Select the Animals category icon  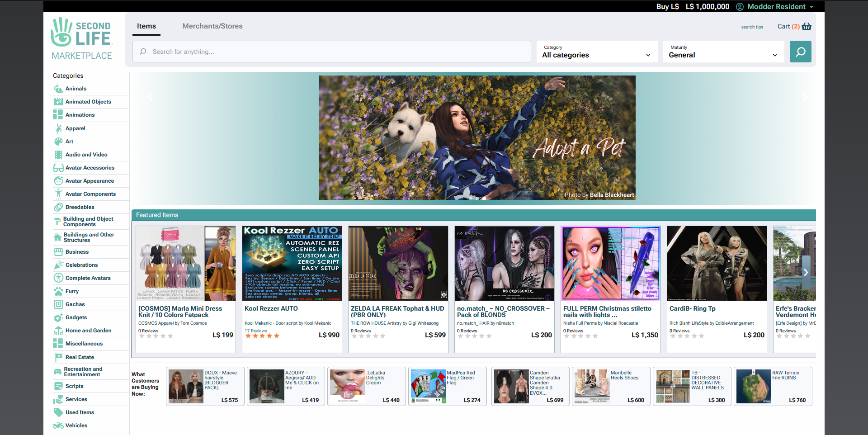tap(59, 88)
